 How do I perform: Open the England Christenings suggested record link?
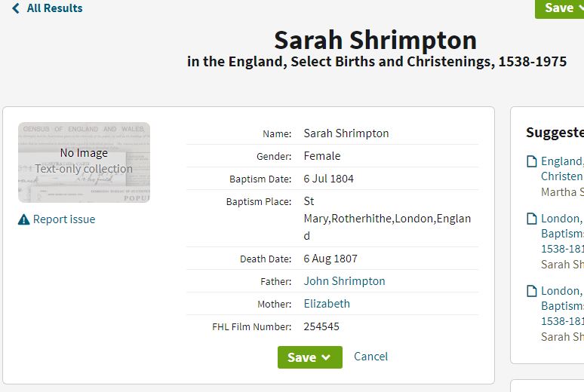pyautogui.click(x=562, y=169)
